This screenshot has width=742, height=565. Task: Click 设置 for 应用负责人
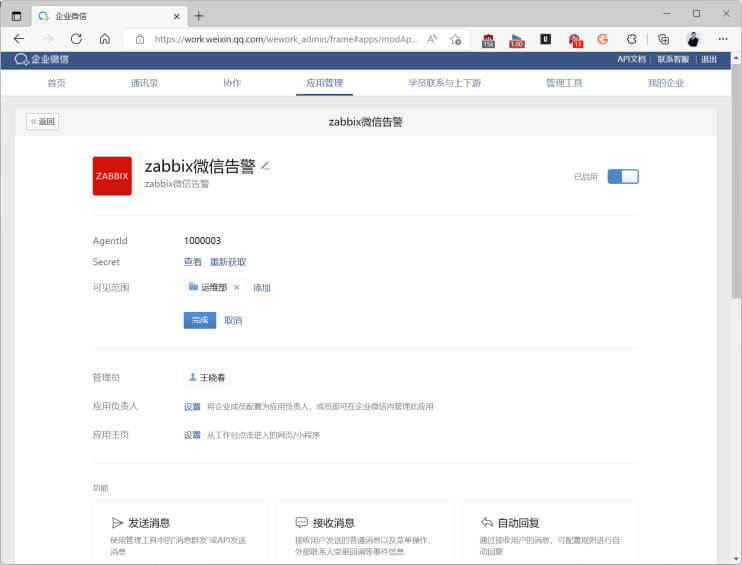pyautogui.click(x=192, y=406)
